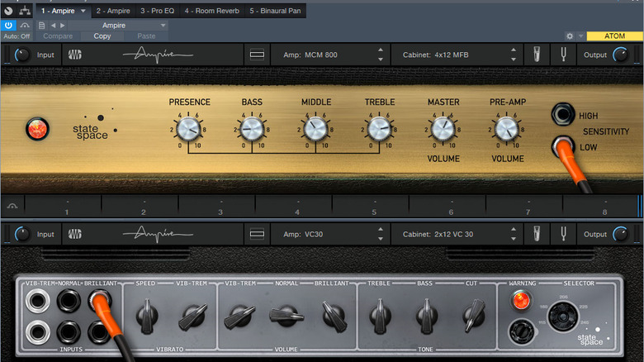Click the microphone icon beside Cabinet 4x12 MFB
644x362 pixels.
pyautogui.click(x=538, y=55)
